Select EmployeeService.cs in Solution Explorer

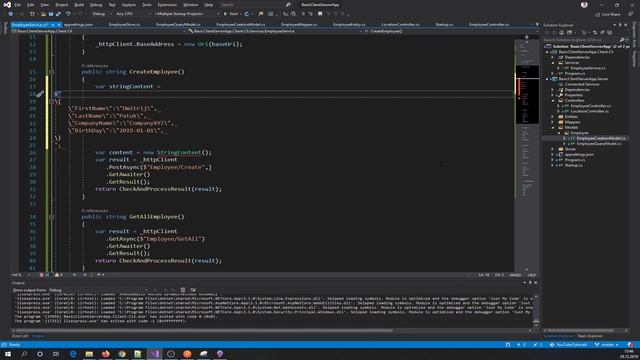click(x=588, y=68)
